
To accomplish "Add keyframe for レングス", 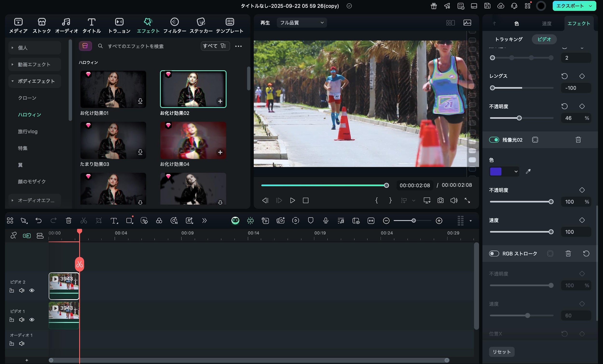I will coord(582,76).
